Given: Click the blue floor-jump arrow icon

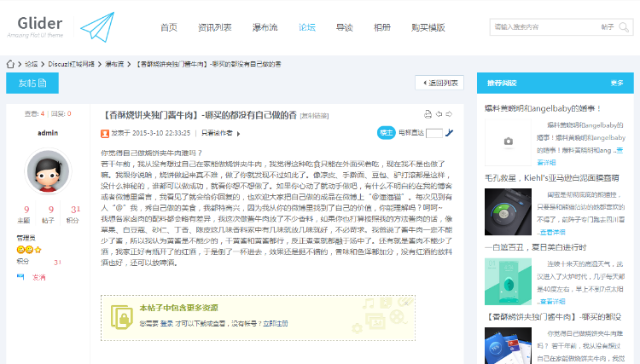Looking at the screenshot, I should tap(450, 132).
